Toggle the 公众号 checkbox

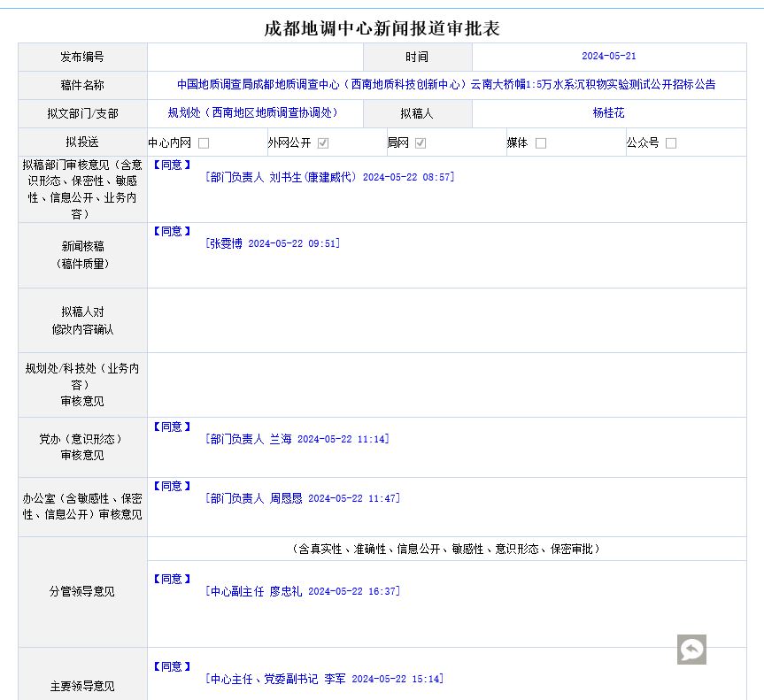671,143
